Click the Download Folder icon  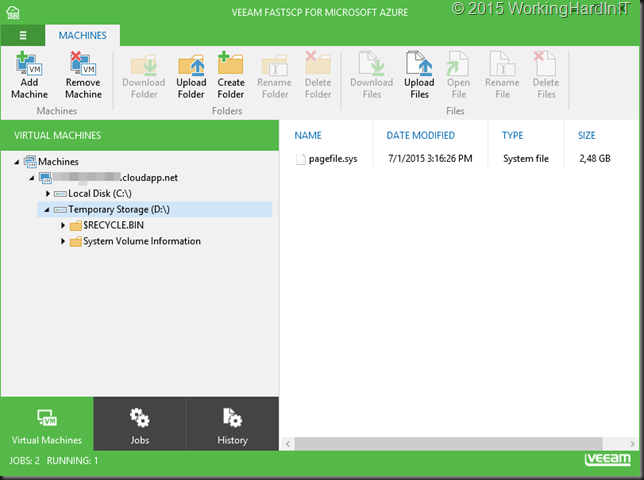[x=144, y=65]
